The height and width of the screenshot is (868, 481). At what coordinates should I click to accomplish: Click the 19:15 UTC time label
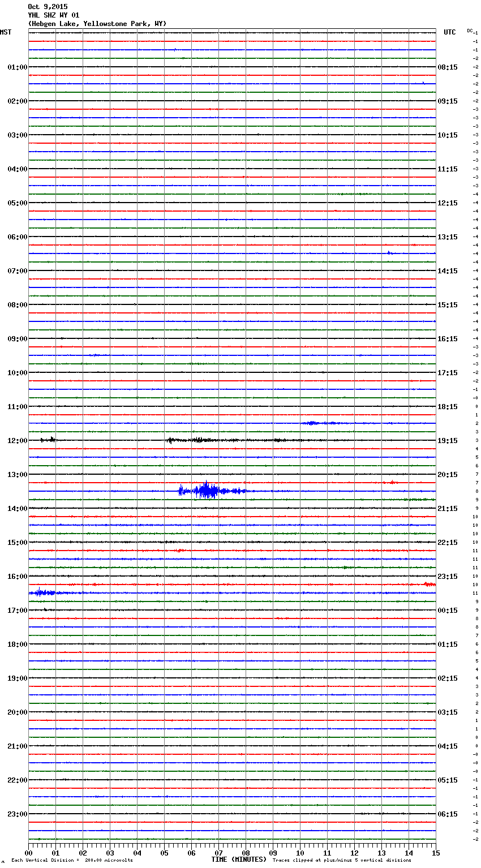point(448,441)
